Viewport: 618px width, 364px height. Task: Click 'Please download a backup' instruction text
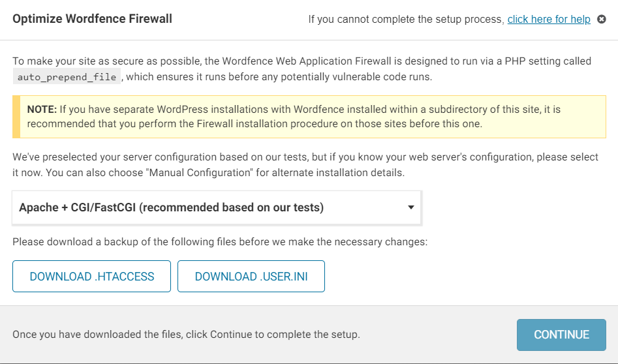click(220, 241)
